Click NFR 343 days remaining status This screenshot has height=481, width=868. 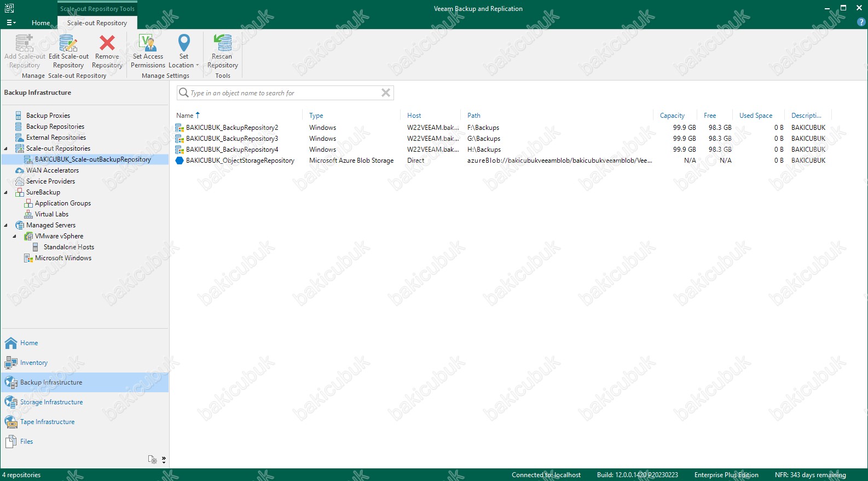[811, 475]
